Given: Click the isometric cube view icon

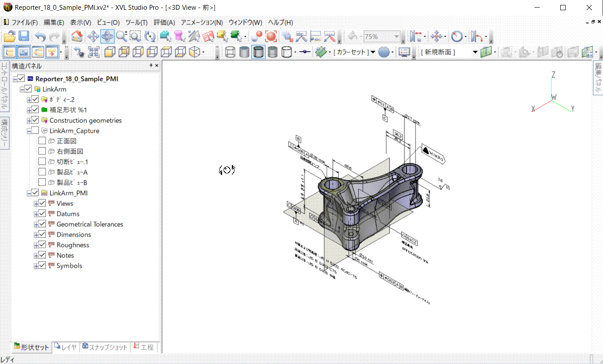Looking at the screenshot, I should click(194, 52).
